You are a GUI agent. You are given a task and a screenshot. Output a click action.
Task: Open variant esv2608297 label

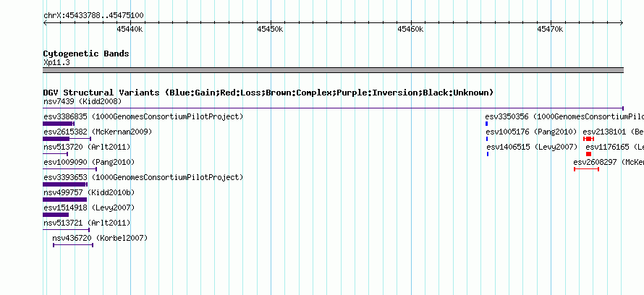[x=609, y=162]
